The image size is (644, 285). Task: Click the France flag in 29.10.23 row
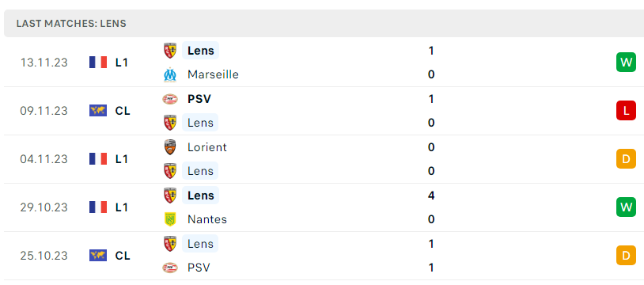pos(98,207)
